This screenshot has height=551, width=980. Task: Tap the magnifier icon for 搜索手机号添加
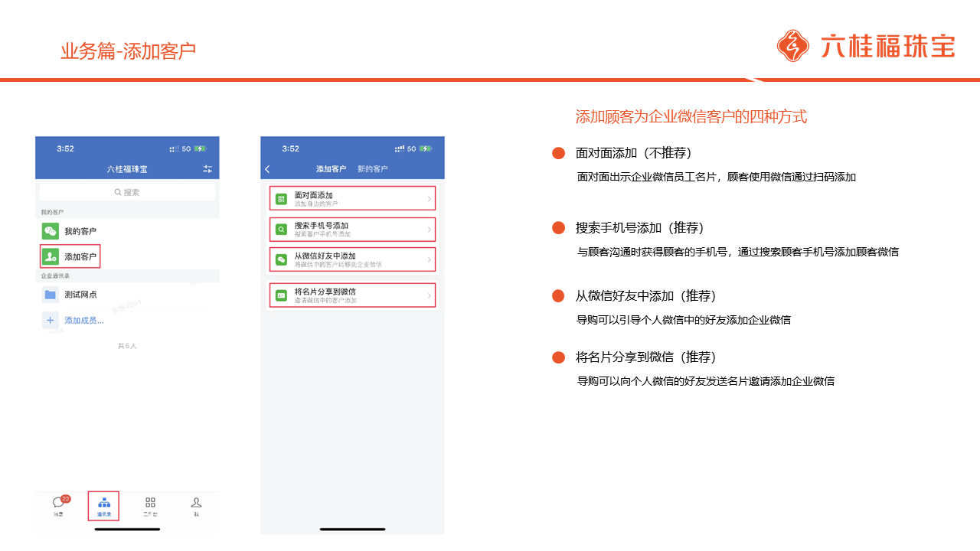click(x=281, y=229)
